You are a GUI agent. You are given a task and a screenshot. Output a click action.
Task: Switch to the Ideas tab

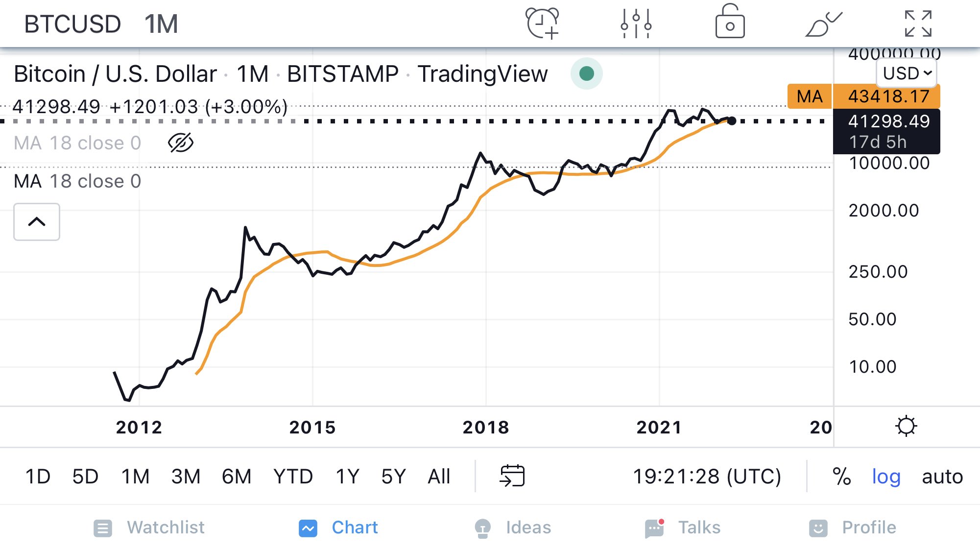pos(513,527)
